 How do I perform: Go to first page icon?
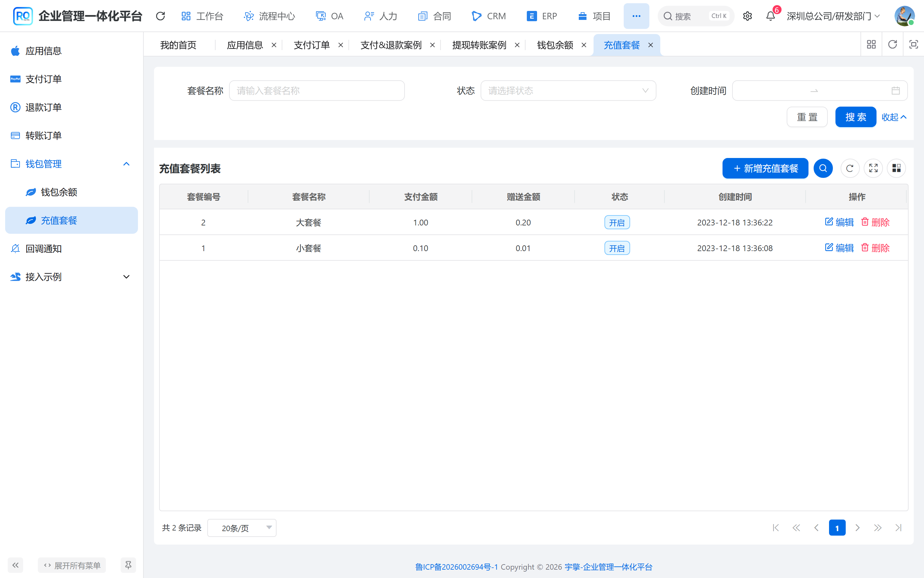[776, 528]
